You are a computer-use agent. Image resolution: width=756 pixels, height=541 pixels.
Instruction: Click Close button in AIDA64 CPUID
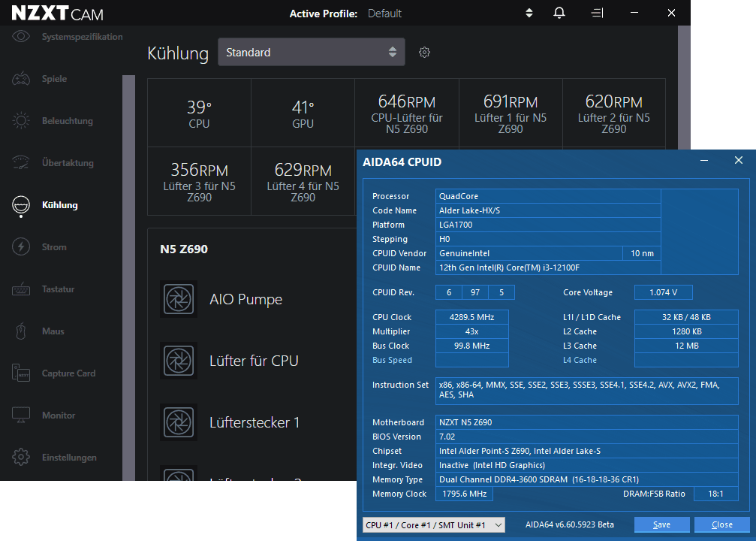point(721,524)
